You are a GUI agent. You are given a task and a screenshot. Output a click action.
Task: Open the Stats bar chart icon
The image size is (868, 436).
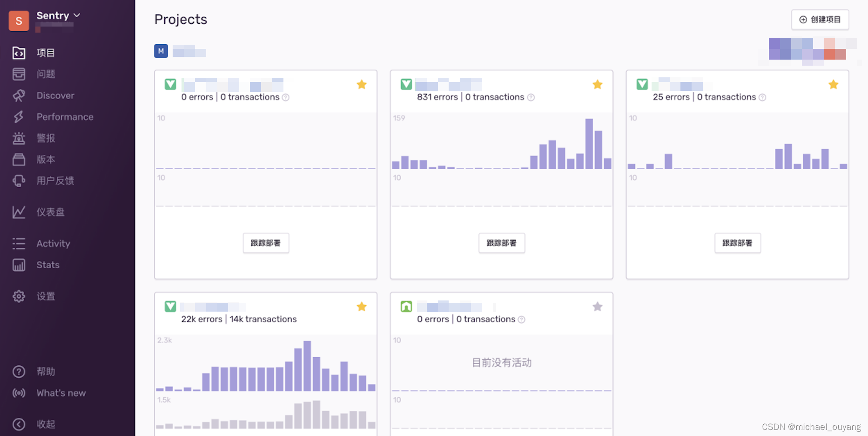(19, 265)
